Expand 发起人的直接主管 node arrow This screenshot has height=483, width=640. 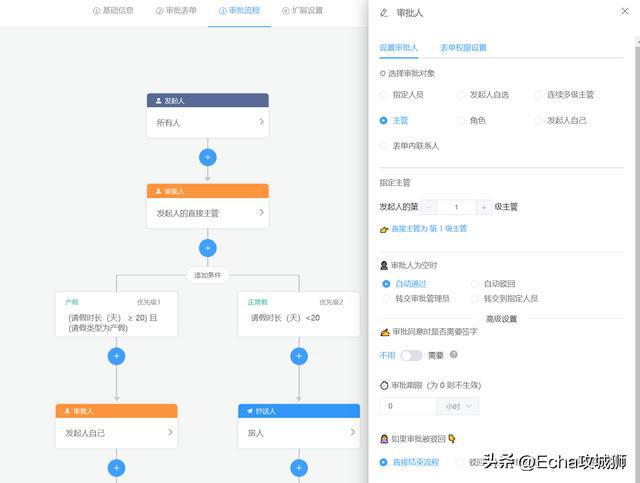click(x=262, y=212)
